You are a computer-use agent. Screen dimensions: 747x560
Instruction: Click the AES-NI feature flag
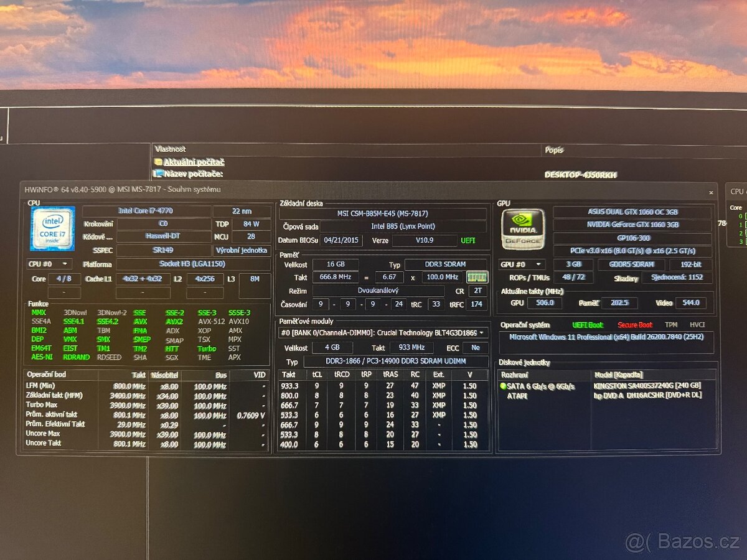coord(42,357)
